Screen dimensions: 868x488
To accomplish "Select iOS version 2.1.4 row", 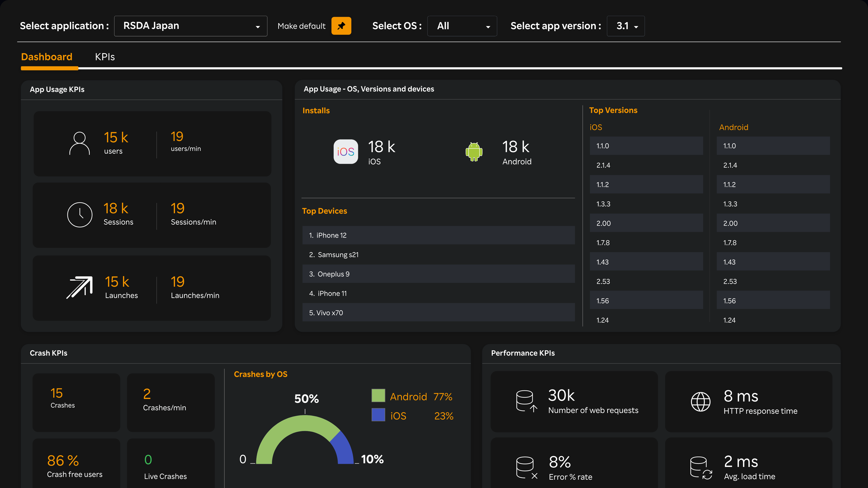I will [646, 165].
